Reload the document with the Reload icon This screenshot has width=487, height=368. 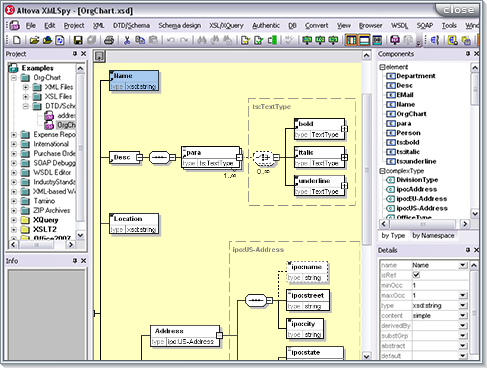pos(60,40)
